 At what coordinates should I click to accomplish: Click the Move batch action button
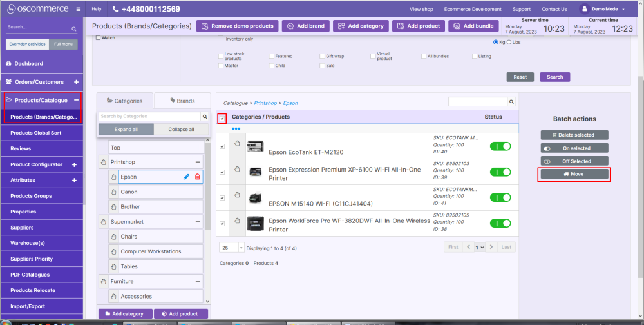[x=573, y=174]
